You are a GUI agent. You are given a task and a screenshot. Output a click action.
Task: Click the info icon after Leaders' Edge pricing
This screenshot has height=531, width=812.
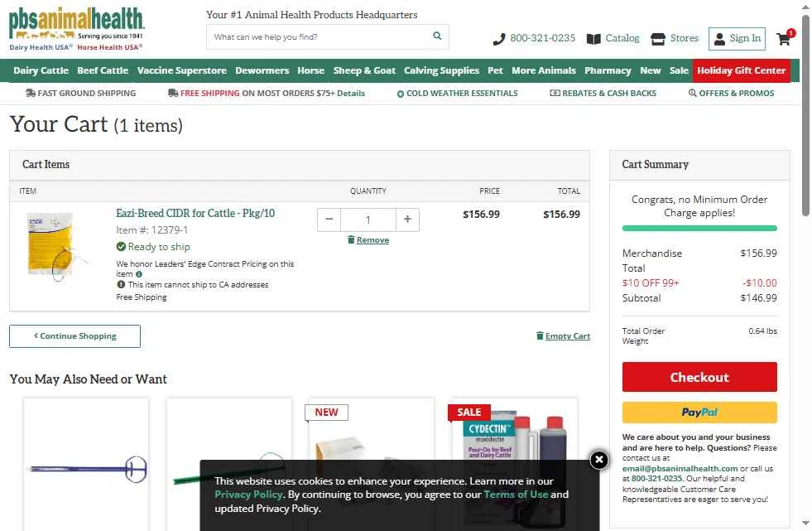[x=139, y=274]
